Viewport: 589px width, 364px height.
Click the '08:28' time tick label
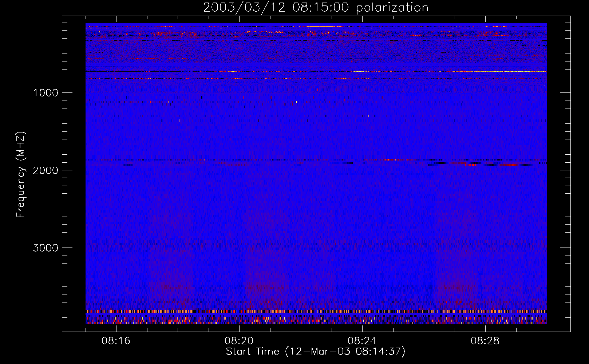[x=485, y=341]
